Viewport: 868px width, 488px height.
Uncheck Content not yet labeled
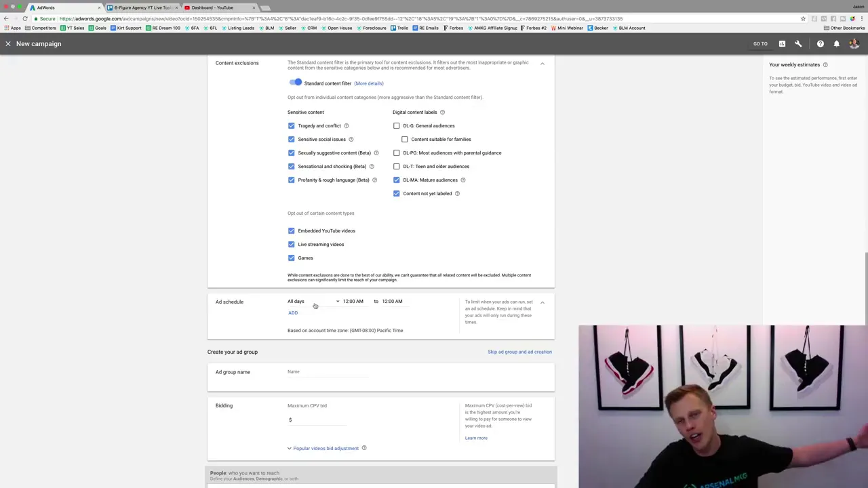[397, 193]
